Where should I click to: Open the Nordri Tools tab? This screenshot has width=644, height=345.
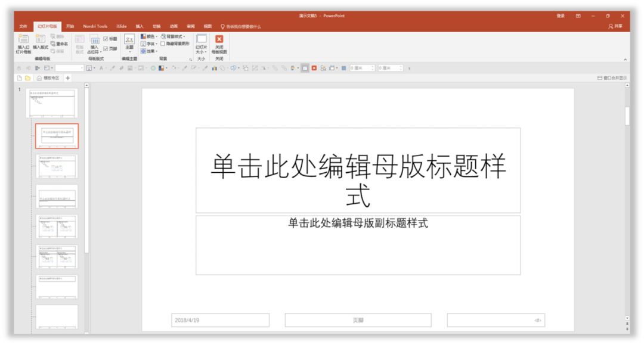(95, 26)
